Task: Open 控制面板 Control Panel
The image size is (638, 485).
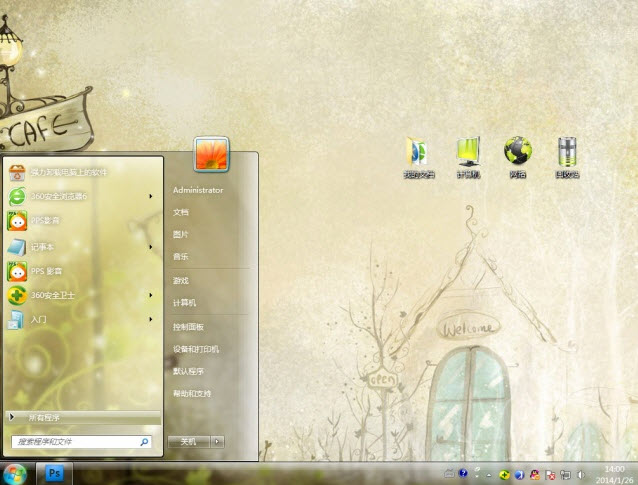Action: point(188,327)
